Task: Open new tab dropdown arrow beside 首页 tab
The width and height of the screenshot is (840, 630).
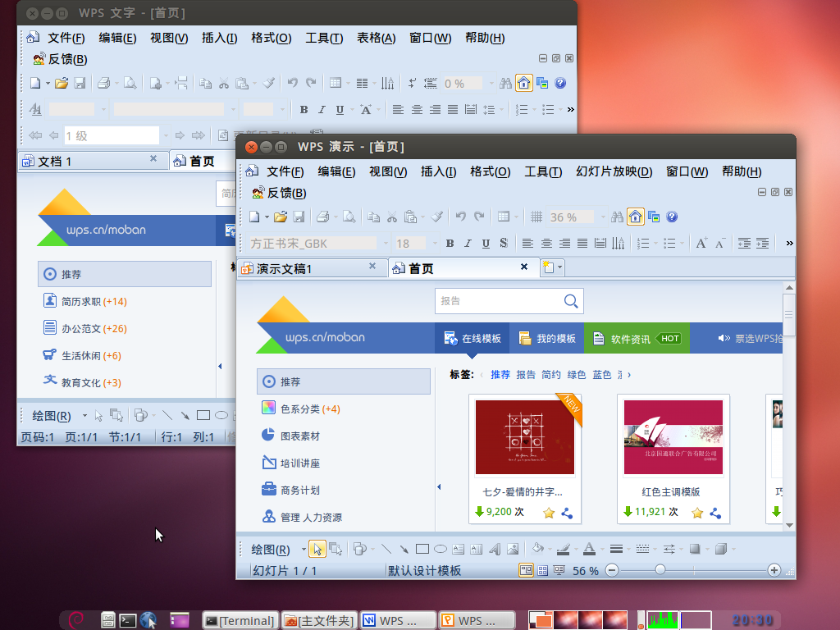Action: coord(559,267)
